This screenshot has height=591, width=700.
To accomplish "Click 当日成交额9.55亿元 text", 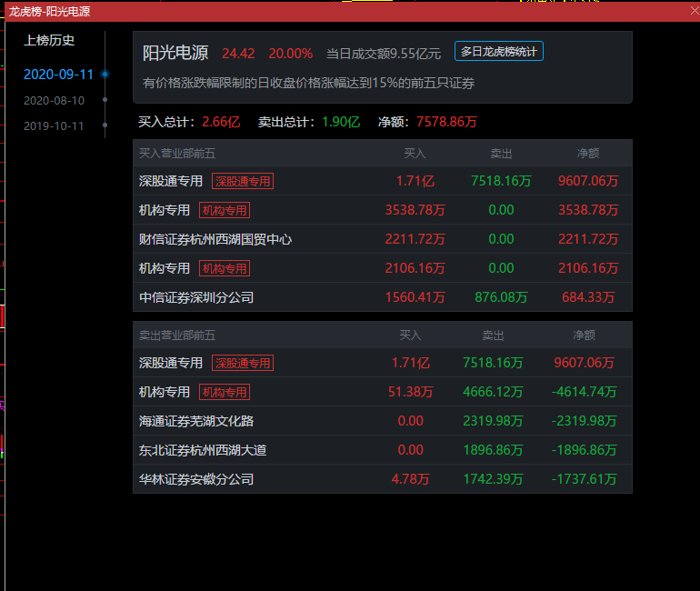I will 384,54.
